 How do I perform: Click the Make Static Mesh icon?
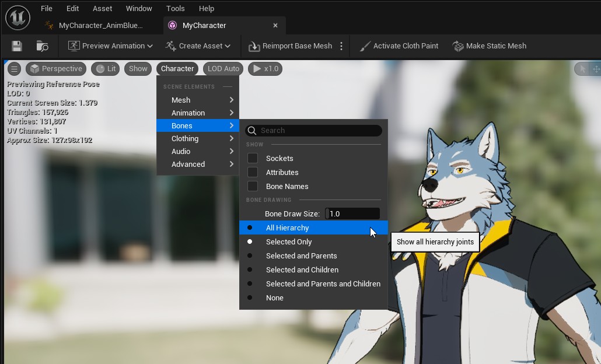pyautogui.click(x=458, y=46)
